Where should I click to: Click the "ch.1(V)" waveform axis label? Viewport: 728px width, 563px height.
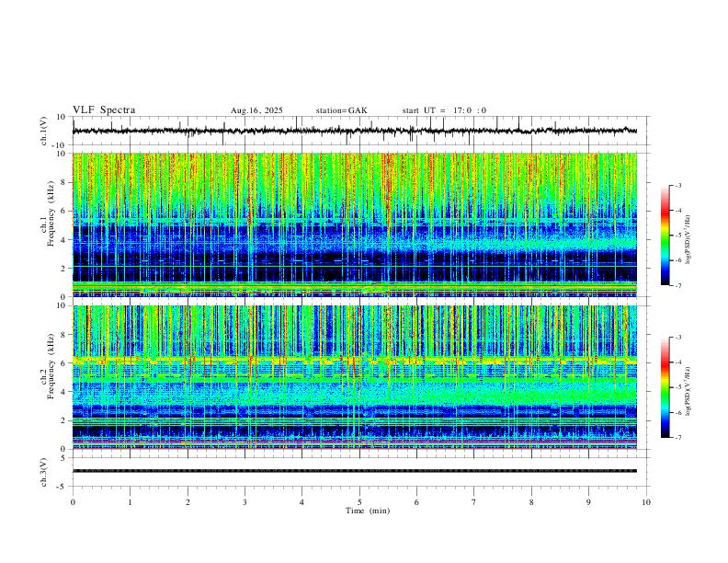[x=44, y=131]
